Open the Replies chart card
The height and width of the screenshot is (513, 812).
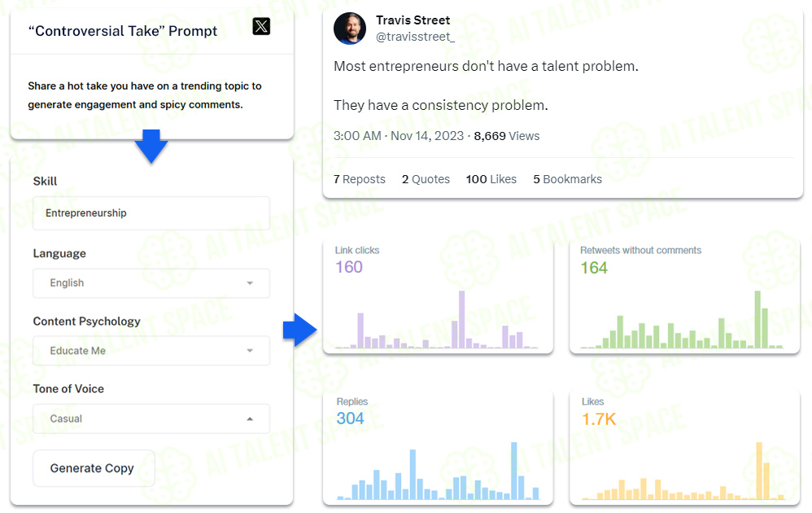(x=438, y=448)
